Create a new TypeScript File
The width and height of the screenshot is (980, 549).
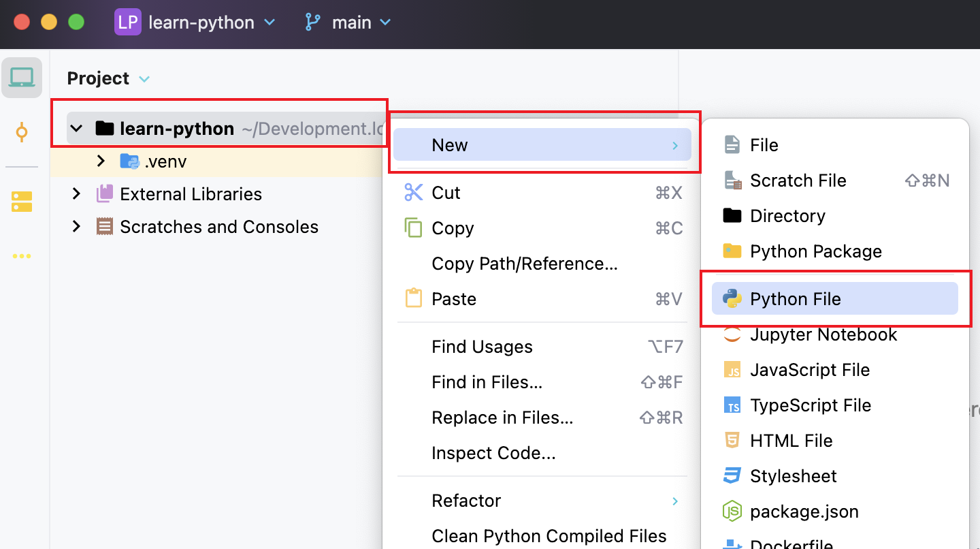[x=835, y=405]
